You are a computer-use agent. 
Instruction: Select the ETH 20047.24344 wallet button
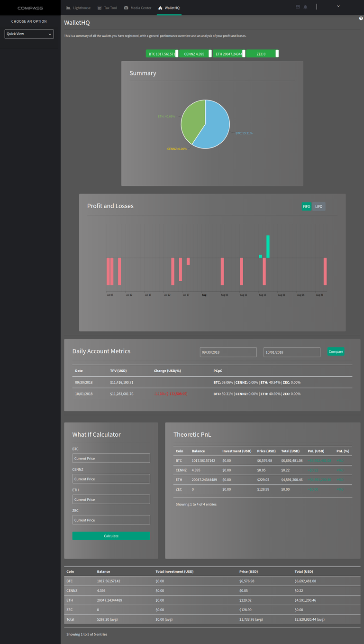click(x=228, y=54)
